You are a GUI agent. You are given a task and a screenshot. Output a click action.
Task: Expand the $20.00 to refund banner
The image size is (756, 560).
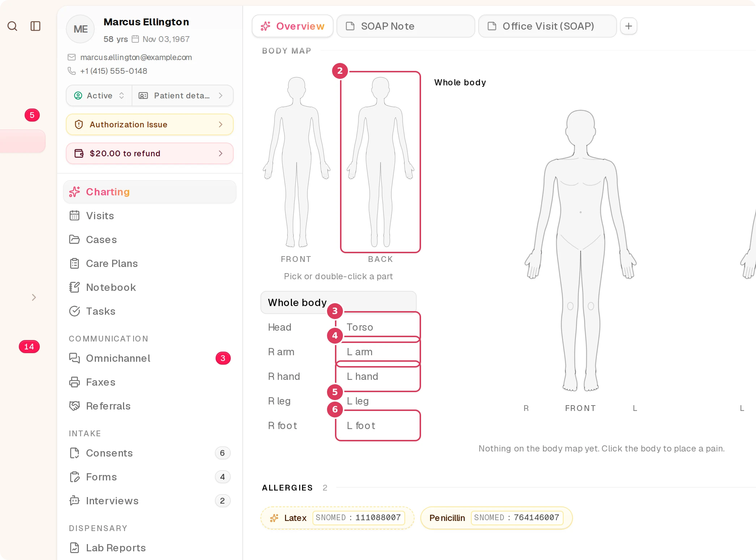tap(150, 153)
